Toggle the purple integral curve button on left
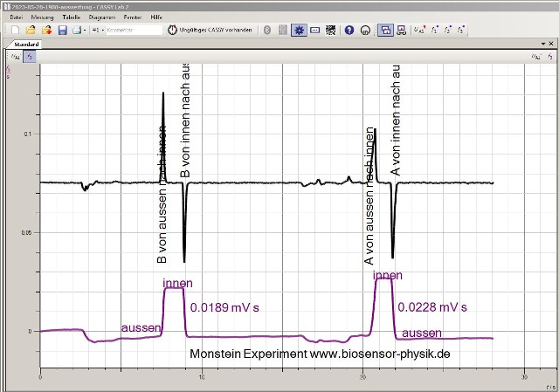The image size is (559, 392). click(29, 56)
